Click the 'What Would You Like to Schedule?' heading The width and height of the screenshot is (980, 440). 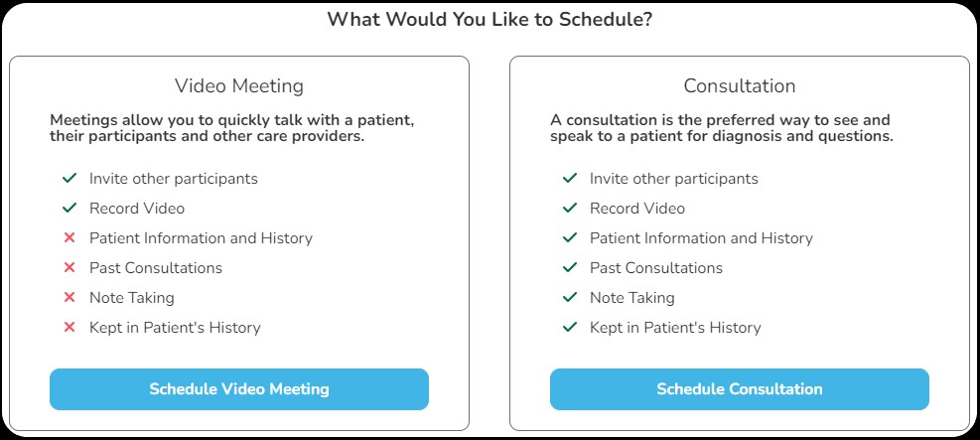(x=490, y=20)
